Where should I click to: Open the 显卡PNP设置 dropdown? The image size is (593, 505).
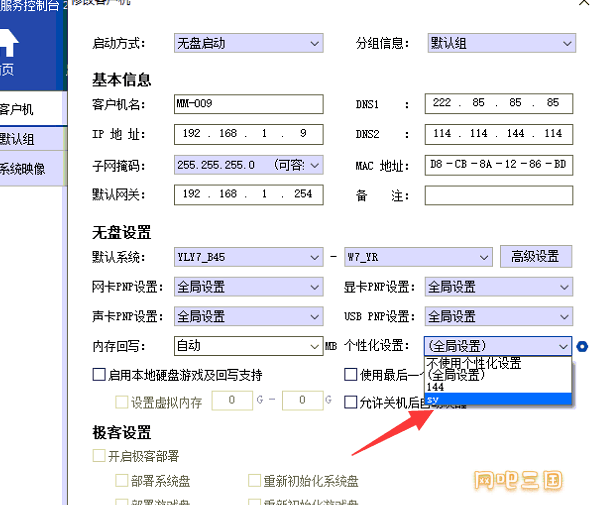tap(498, 287)
